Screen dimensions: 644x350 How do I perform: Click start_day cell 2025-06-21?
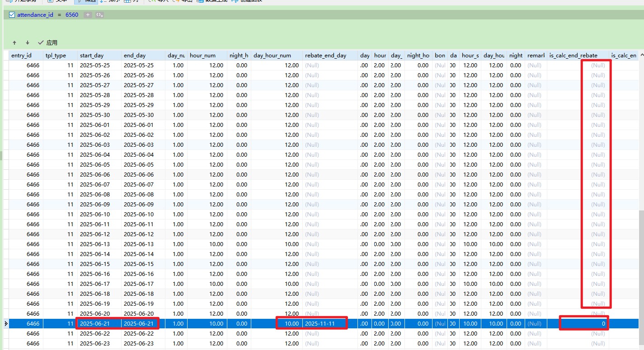(99, 323)
